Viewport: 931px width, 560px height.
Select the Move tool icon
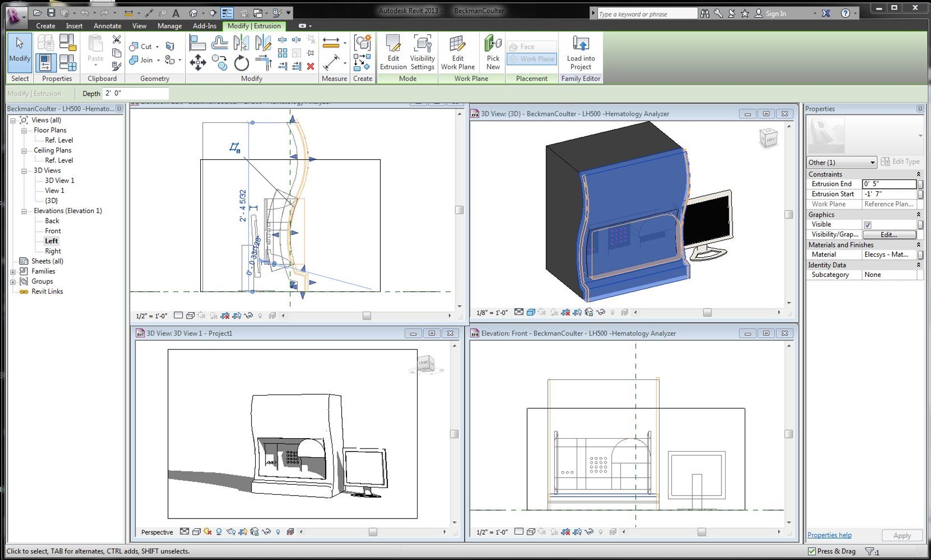[198, 63]
